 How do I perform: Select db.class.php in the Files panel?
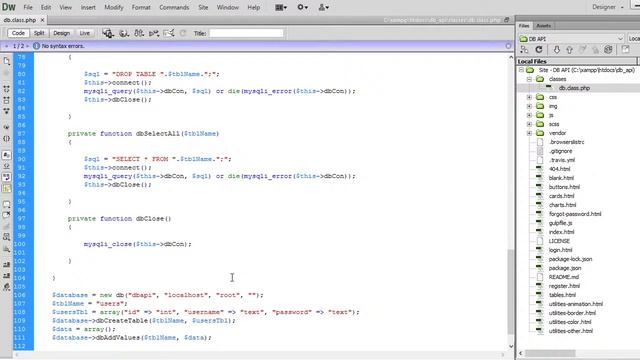pos(574,88)
